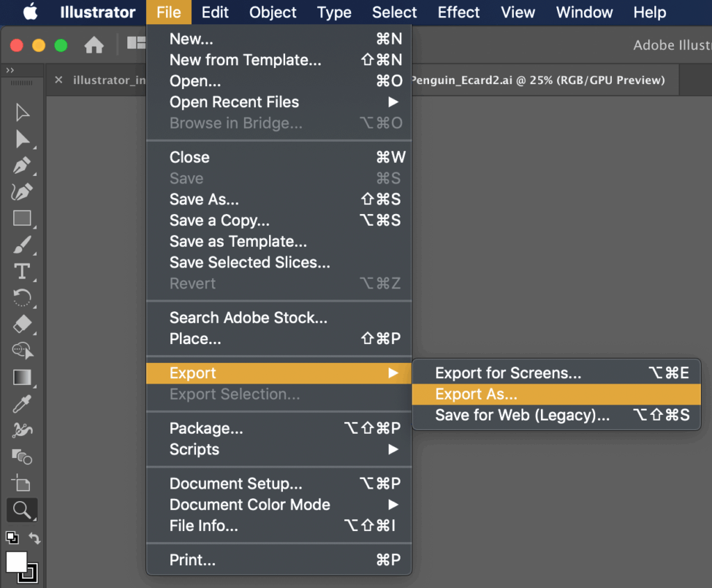
Task: Choose New from Template...
Action: (x=279, y=60)
